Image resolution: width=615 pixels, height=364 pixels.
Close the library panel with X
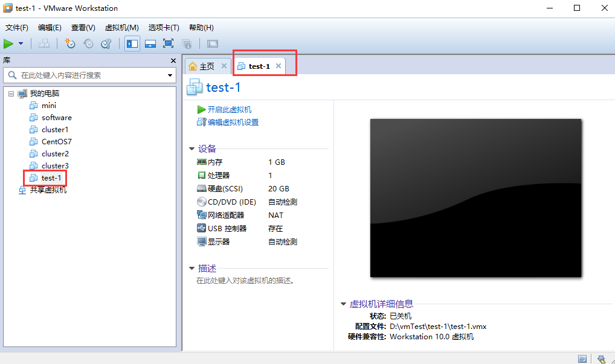point(173,61)
